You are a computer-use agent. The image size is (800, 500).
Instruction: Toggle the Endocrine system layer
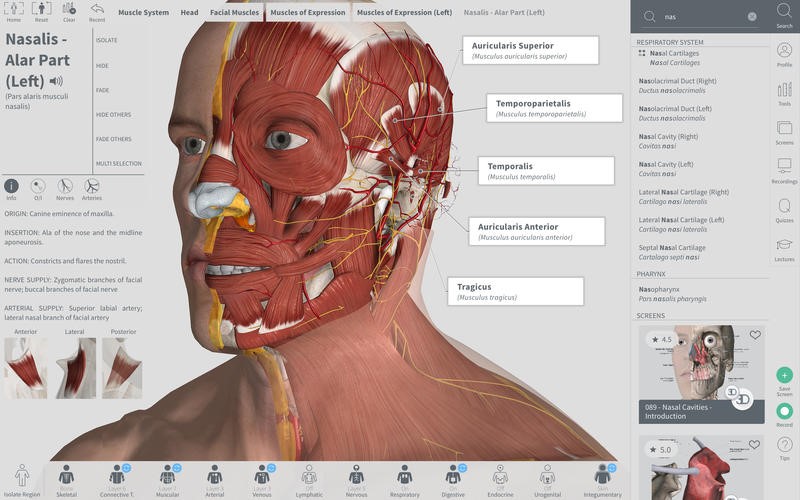click(x=502, y=476)
